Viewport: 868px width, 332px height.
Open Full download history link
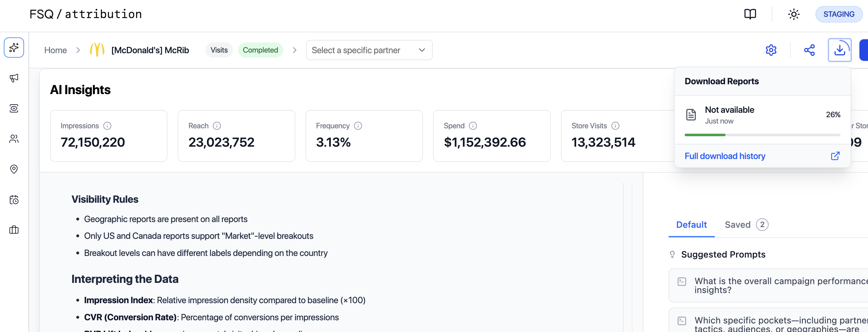pyautogui.click(x=725, y=156)
